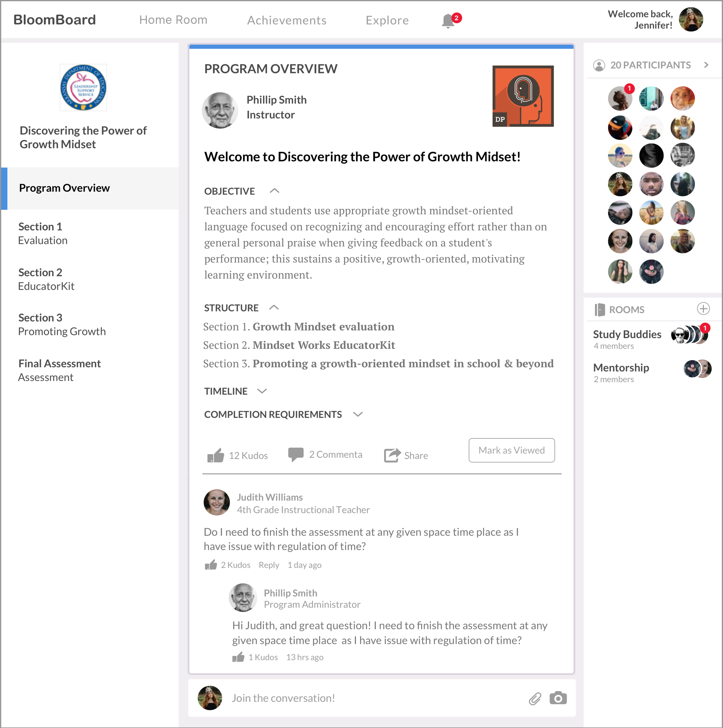The height and width of the screenshot is (728, 723).
Task: Open Section 3 Promoting Growth
Action: (62, 325)
